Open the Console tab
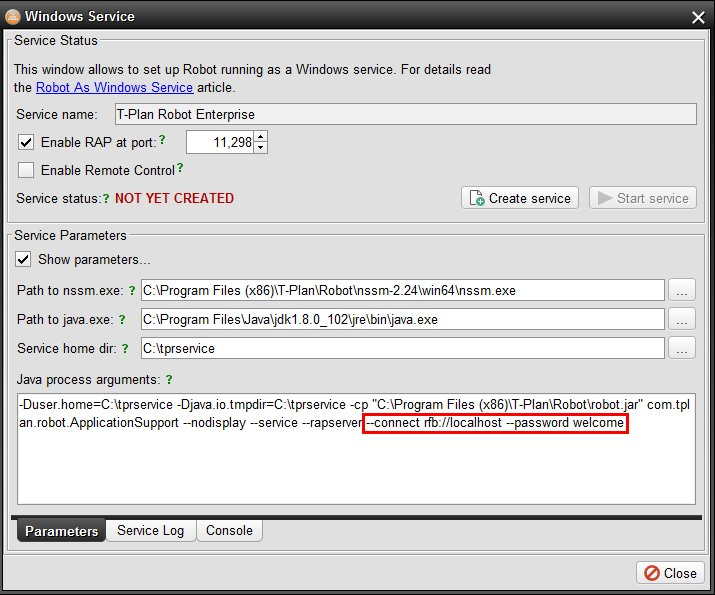The height and width of the screenshot is (595, 715). click(229, 531)
